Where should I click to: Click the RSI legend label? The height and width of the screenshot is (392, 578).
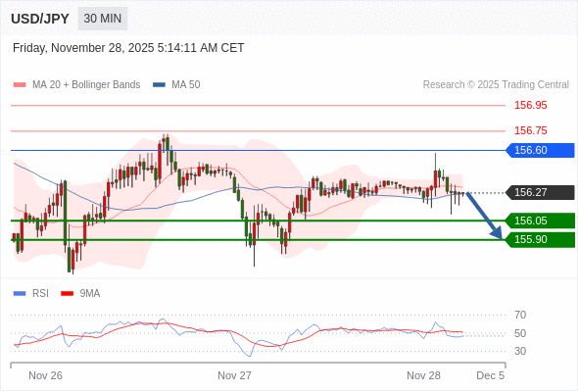click(x=40, y=294)
